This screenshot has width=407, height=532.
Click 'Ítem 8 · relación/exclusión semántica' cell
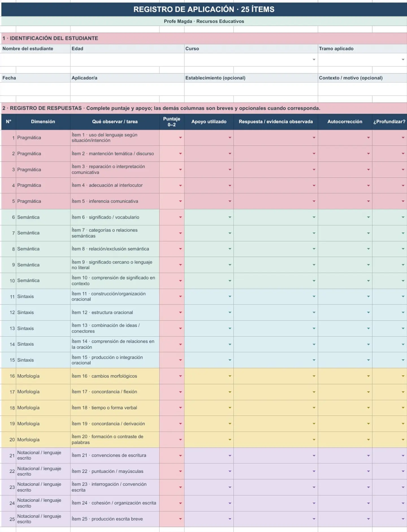point(115,249)
